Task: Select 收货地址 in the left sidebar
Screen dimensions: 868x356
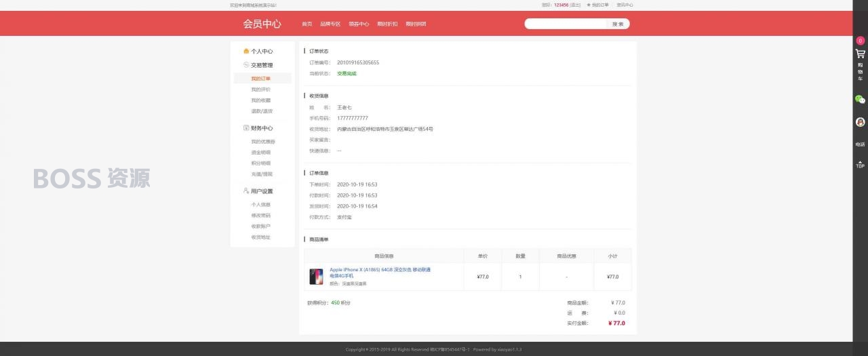Action: (x=260, y=237)
